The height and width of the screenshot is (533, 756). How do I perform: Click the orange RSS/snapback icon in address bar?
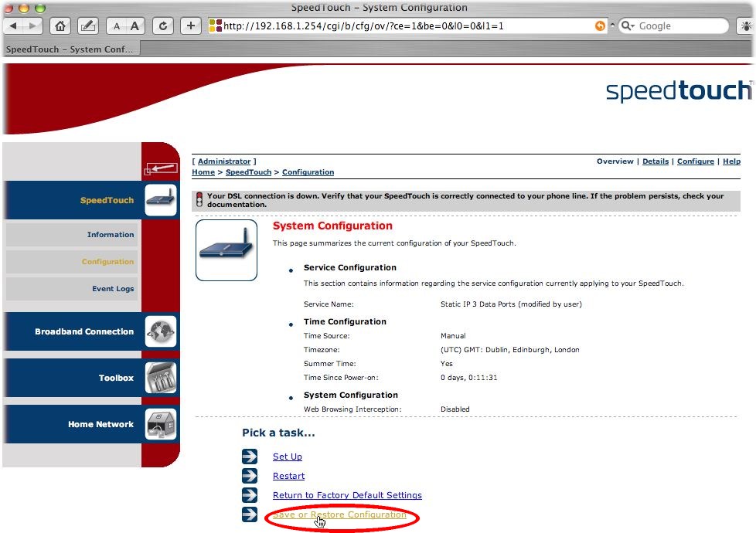click(600, 26)
